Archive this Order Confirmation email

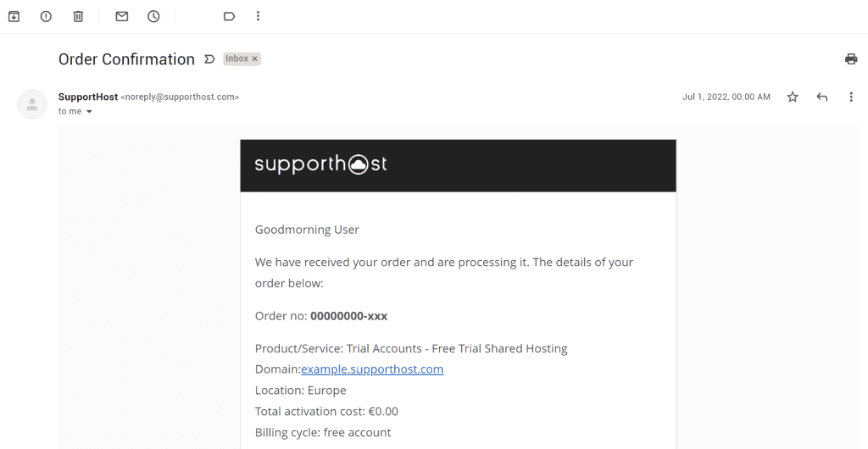coord(14,17)
